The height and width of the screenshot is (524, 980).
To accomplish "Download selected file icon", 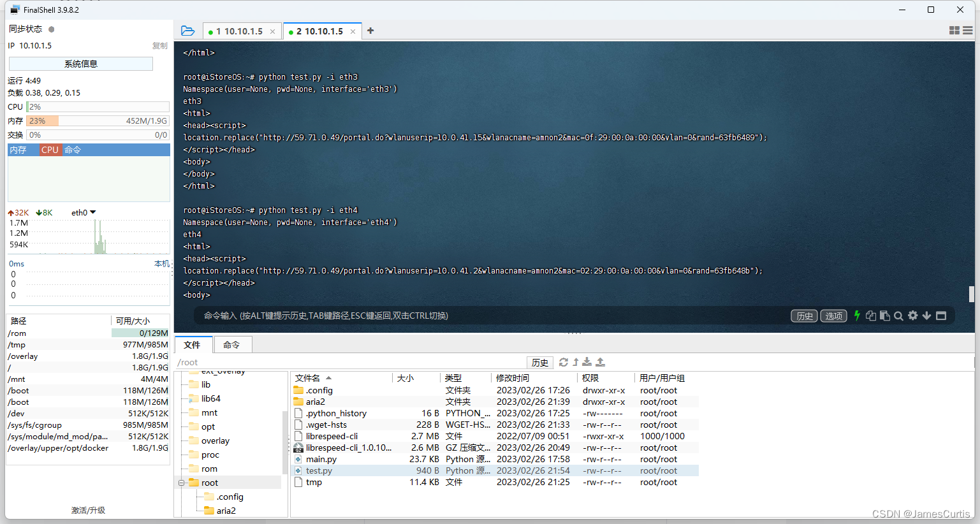I will coord(587,362).
